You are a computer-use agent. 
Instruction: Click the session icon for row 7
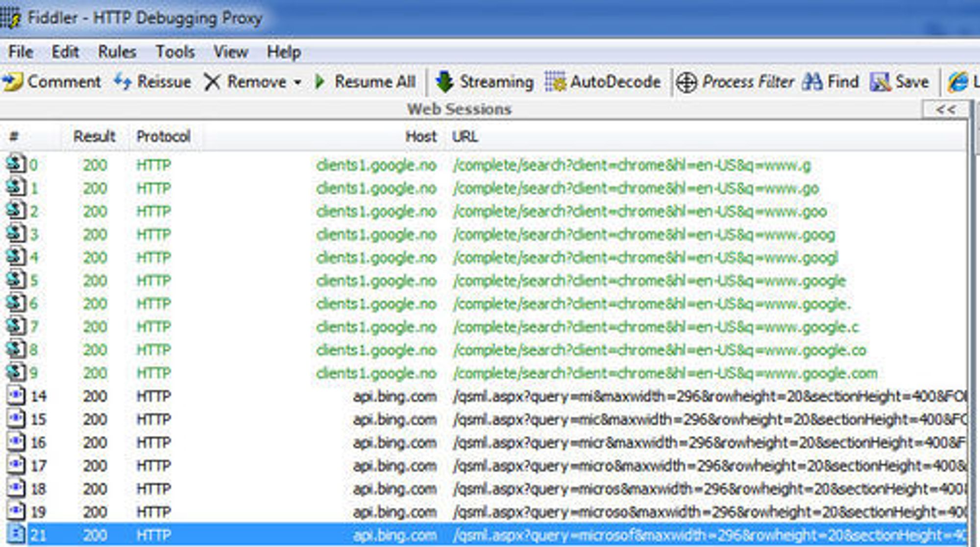coord(16,326)
